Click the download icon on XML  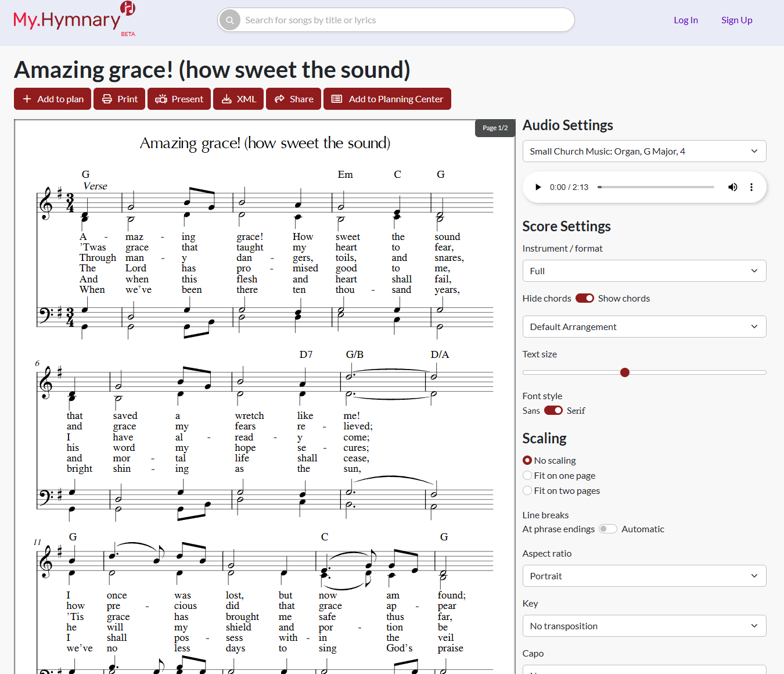[x=226, y=99]
